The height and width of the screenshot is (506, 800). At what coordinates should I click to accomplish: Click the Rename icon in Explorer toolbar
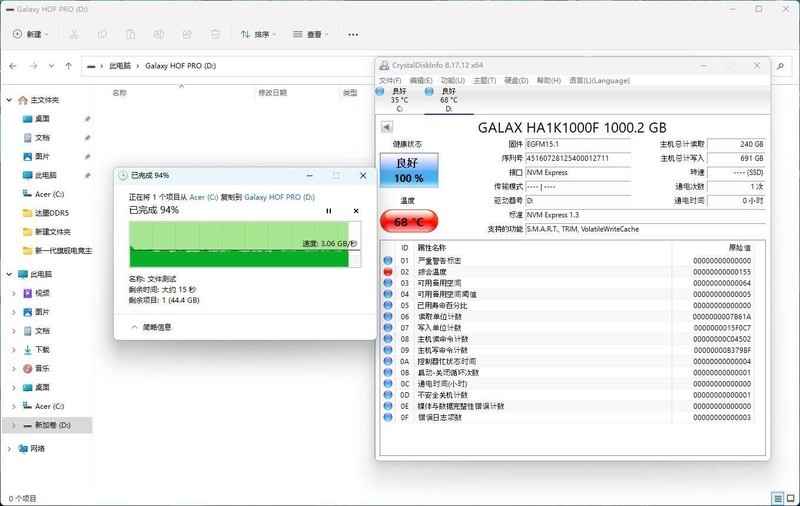point(159,34)
